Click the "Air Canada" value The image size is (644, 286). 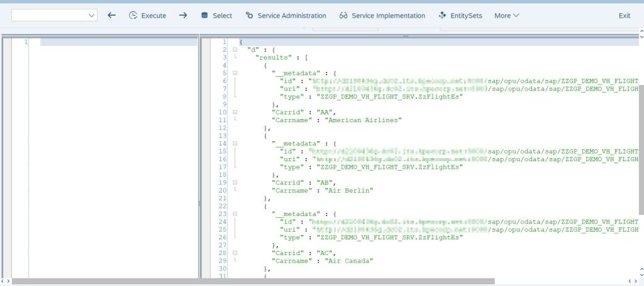tap(349, 261)
